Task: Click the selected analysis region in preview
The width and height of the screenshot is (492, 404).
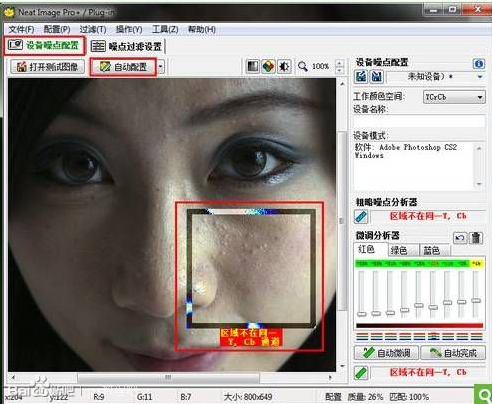Action: (x=251, y=269)
